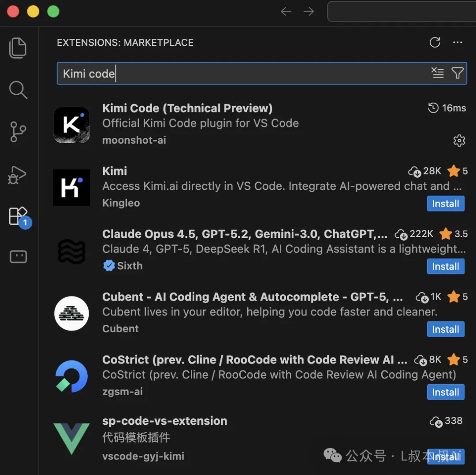Open the manage gear for Kimi Code
This screenshot has height=475, width=476.
coord(459,141)
